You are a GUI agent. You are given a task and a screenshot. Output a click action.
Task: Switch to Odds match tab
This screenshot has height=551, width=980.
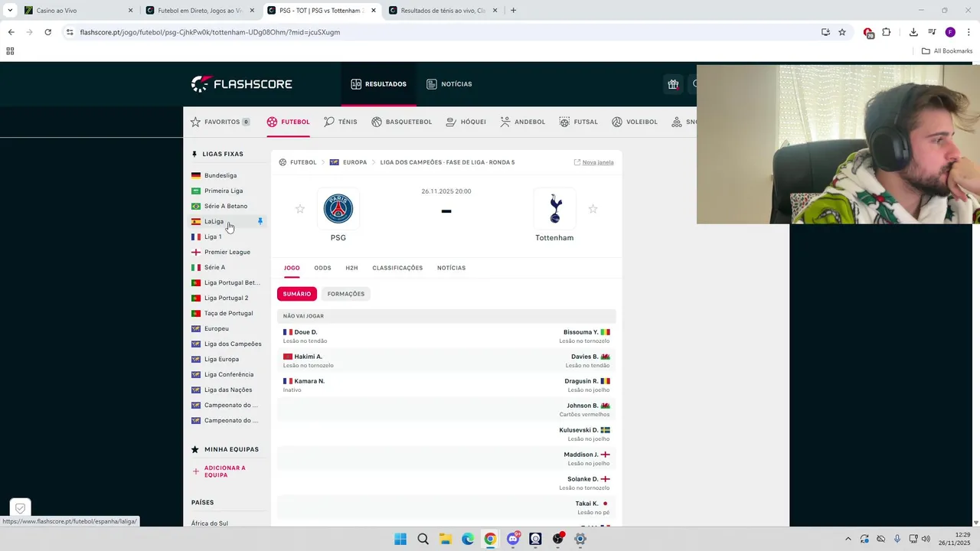pos(322,268)
